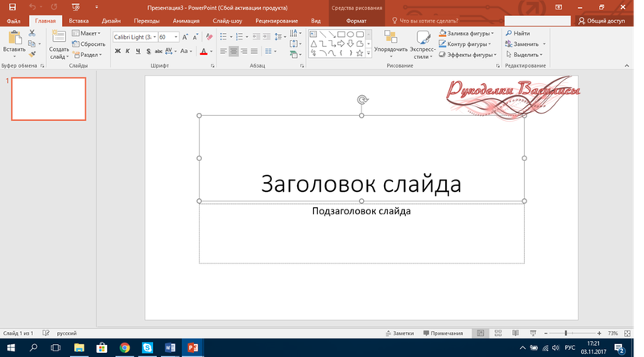This screenshot has width=644, height=357.
Task: Expand the Layout (Макет) dropdown
Action: (x=89, y=33)
